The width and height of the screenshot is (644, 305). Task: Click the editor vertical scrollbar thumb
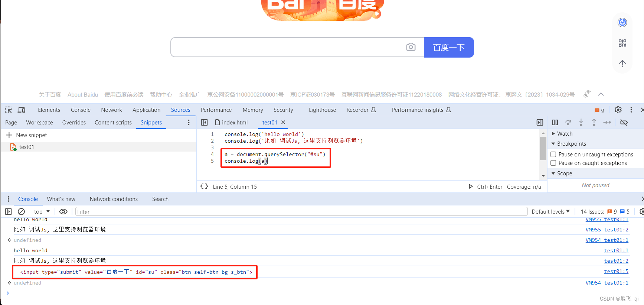coord(543,148)
